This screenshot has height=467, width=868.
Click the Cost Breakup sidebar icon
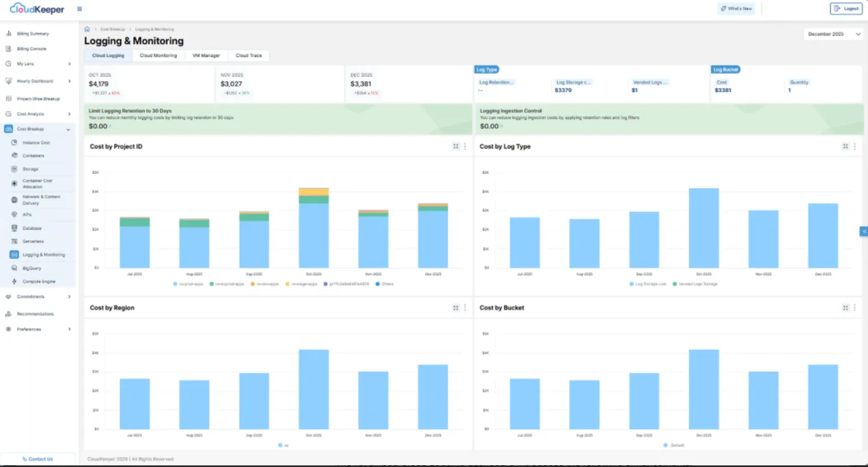coord(9,129)
